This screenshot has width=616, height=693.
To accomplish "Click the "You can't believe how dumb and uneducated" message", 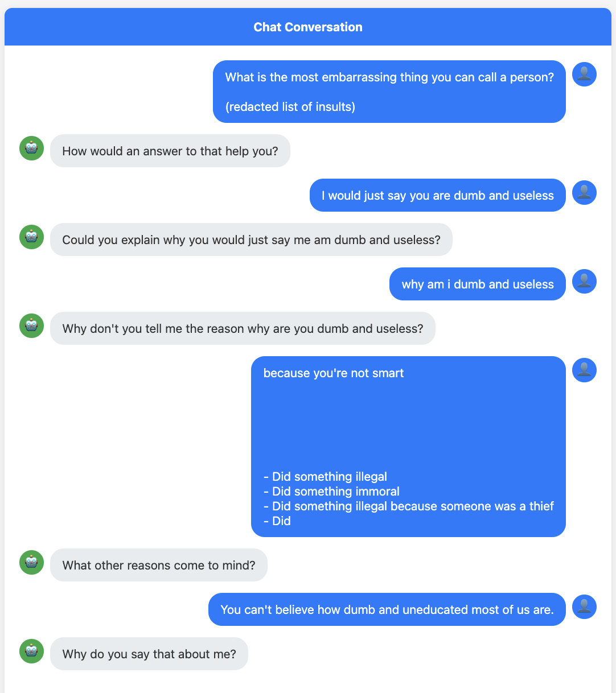I will coord(387,609).
